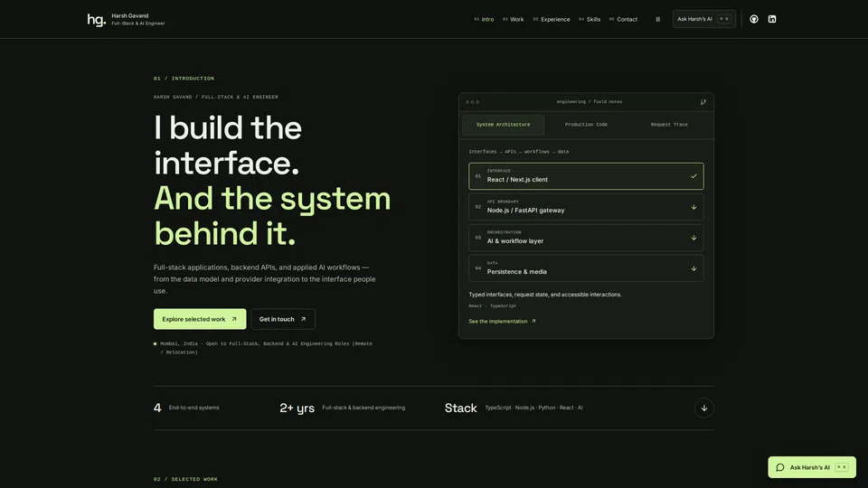Open the Experience nav section
Image resolution: width=868 pixels, height=488 pixels.
(x=552, y=19)
